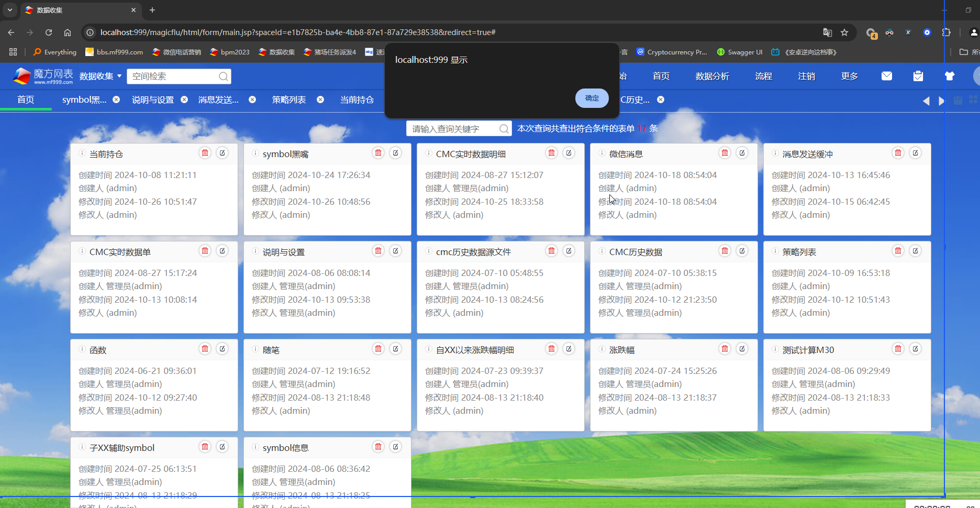Edit the 消息发送缓冲 card
The height and width of the screenshot is (508, 980).
coord(916,153)
